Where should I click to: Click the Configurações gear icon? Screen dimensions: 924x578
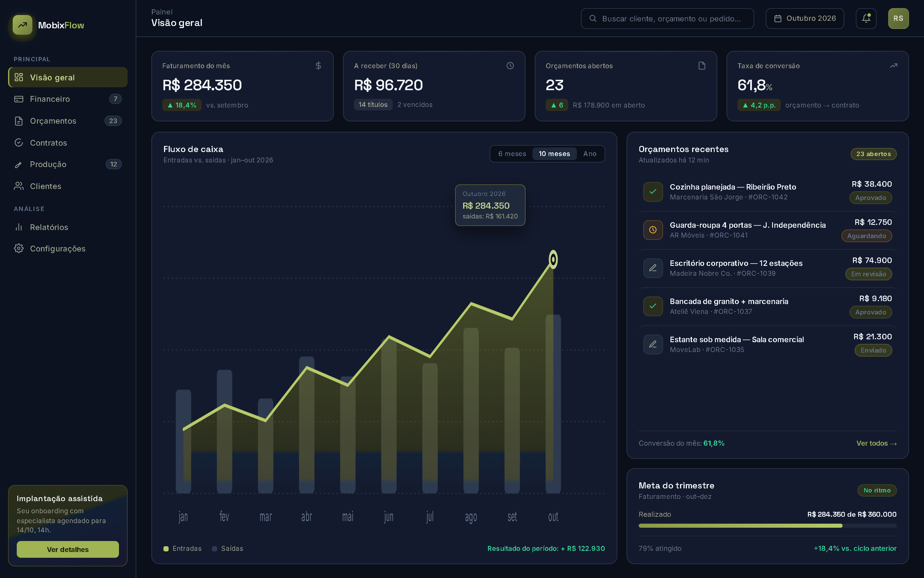pyautogui.click(x=19, y=249)
